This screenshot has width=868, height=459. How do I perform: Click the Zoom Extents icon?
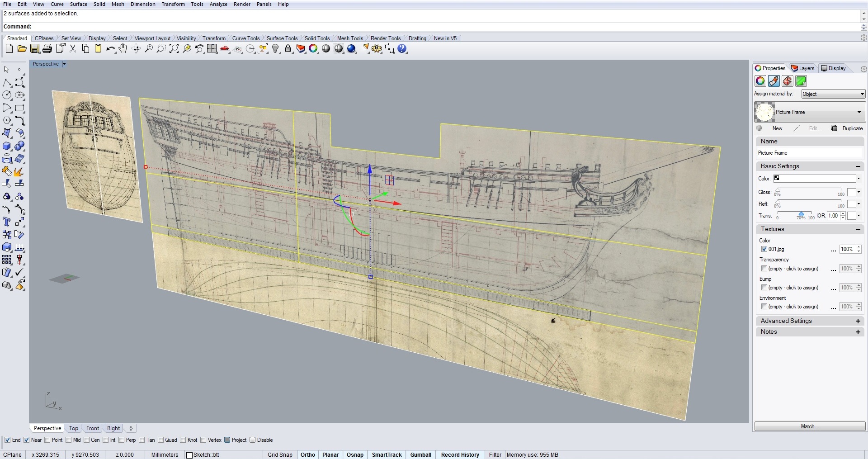(174, 49)
